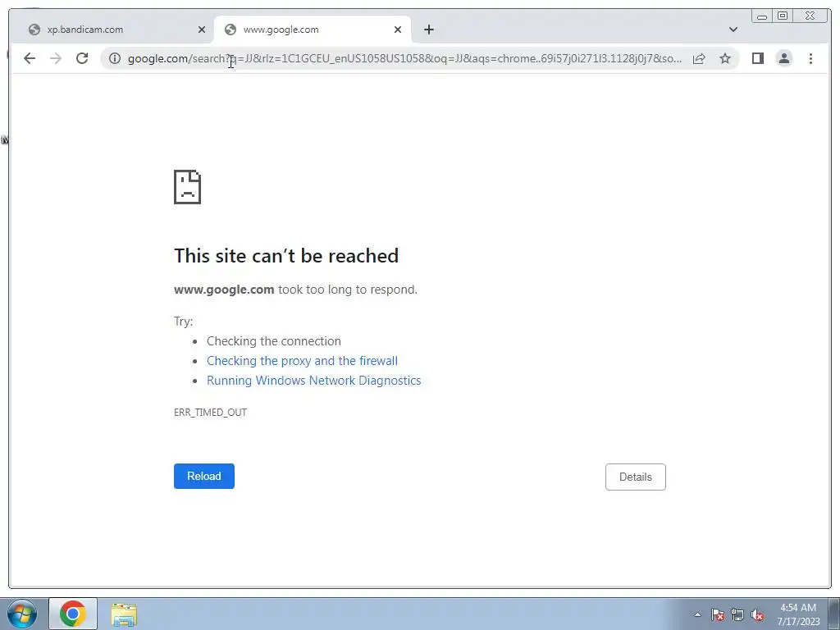The height and width of the screenshot is (630, 840).
Task: Close the xp.bandicam.com tab
Action: (202, 30)
